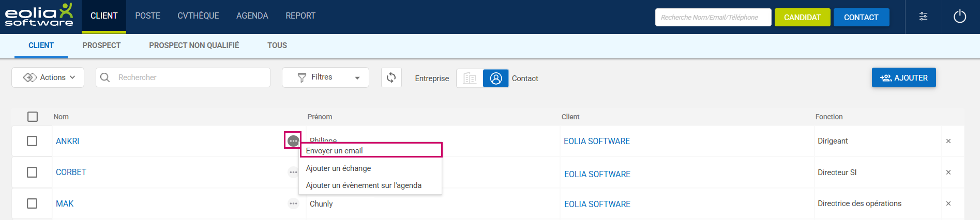The height and width of the screenshot is (220, 980).
Task: Remove the ANKRI row with X
Action: (x=948, y=141)
